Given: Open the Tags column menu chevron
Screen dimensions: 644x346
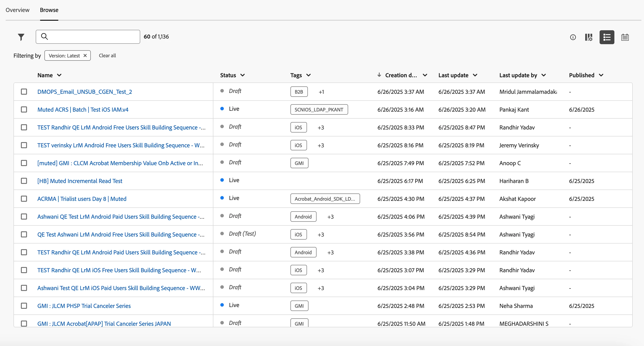Looking at the screenshot, I should tap(309, 75).
